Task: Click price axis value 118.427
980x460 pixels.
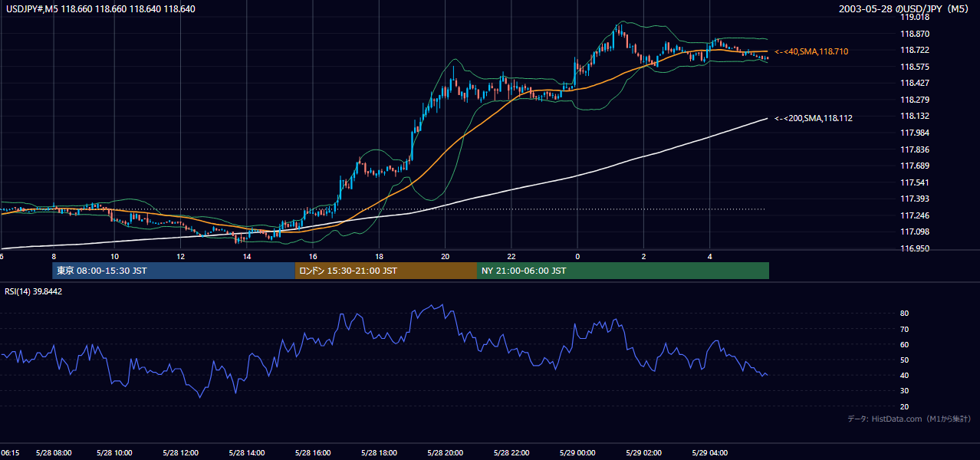Action: (915, 83)
